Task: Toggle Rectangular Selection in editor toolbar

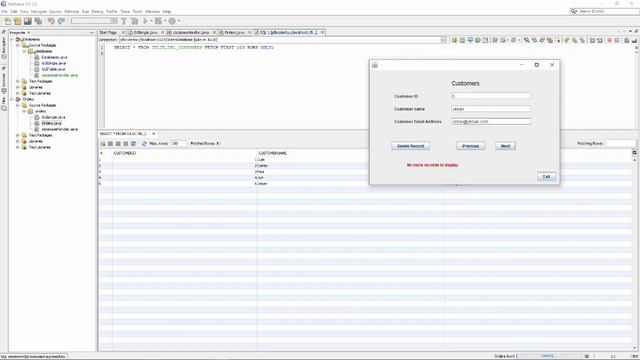Action: pos(557,40)
